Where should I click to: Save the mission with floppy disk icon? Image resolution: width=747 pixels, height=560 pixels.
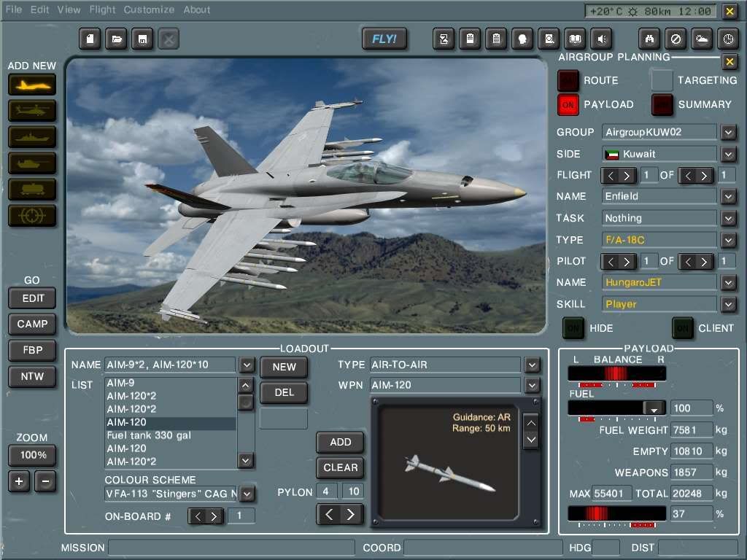point(142,39)
